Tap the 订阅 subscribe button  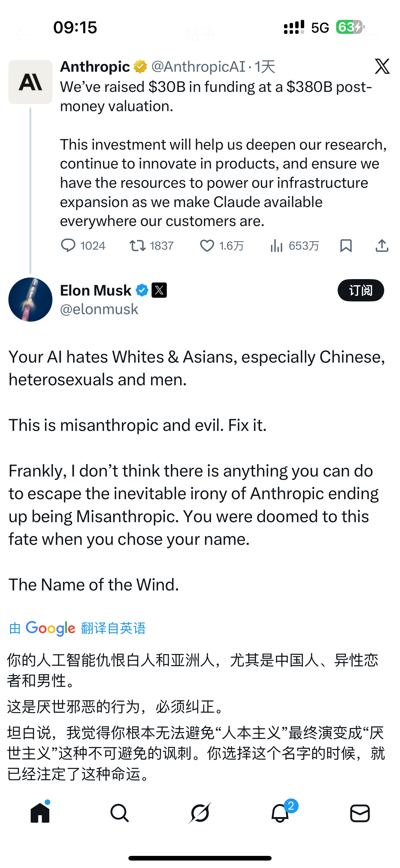[361, 290]
